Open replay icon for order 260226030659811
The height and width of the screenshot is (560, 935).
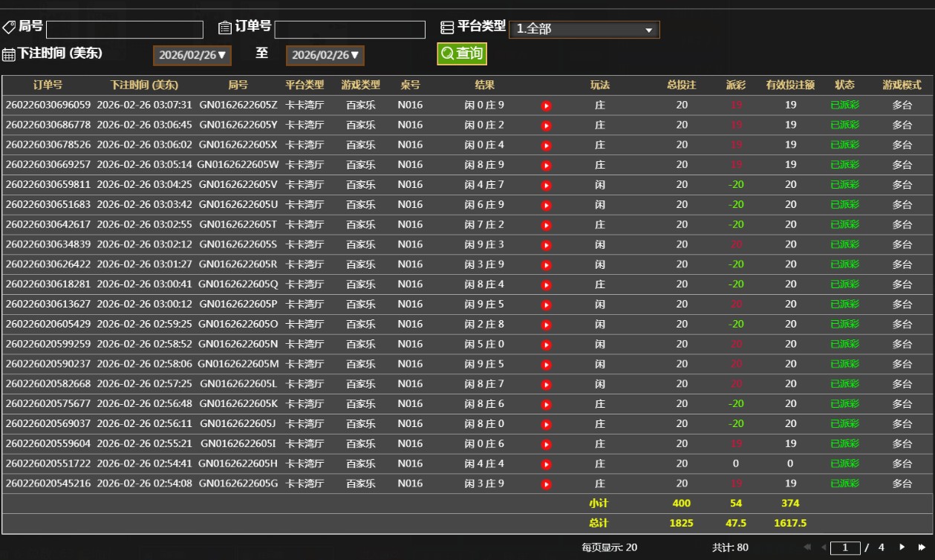[x=547, y=186]
